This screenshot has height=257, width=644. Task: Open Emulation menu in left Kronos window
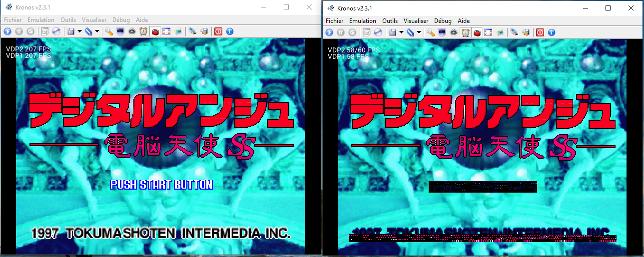coord(41,20)
